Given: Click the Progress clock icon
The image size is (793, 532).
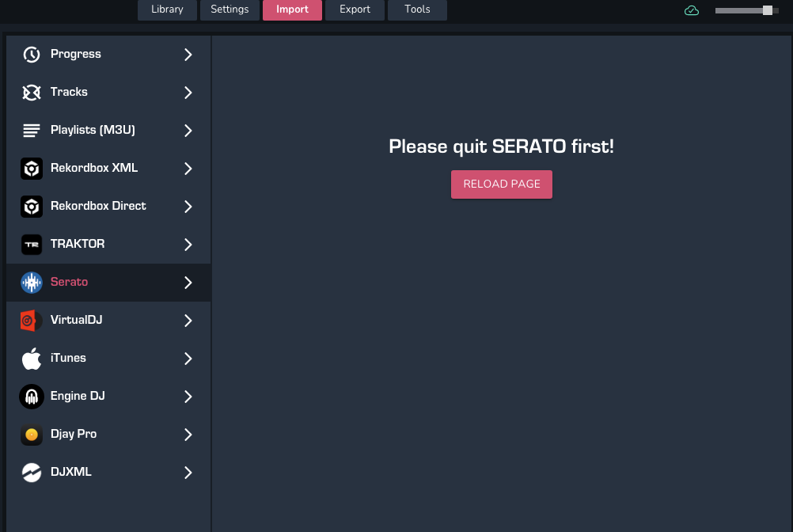Looking at the screenshot, I should [x=32, y=55].
